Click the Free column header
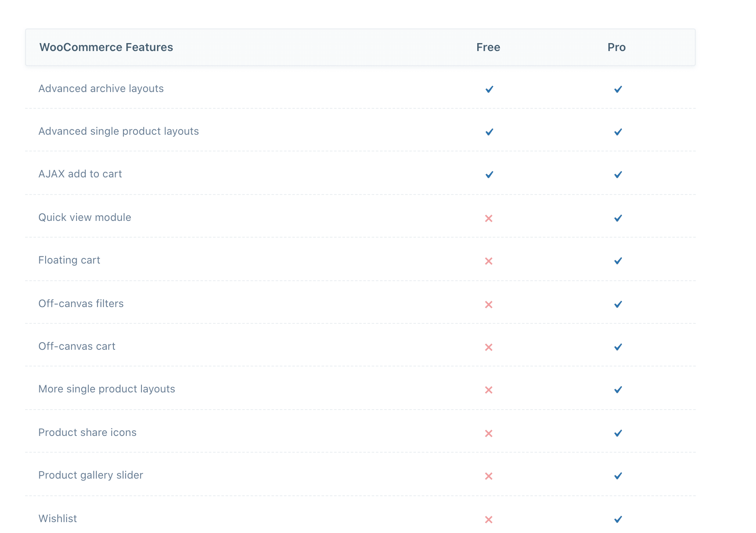Viewport: 756px width, 533px height. pyautogui.click(x=488, y=47)
